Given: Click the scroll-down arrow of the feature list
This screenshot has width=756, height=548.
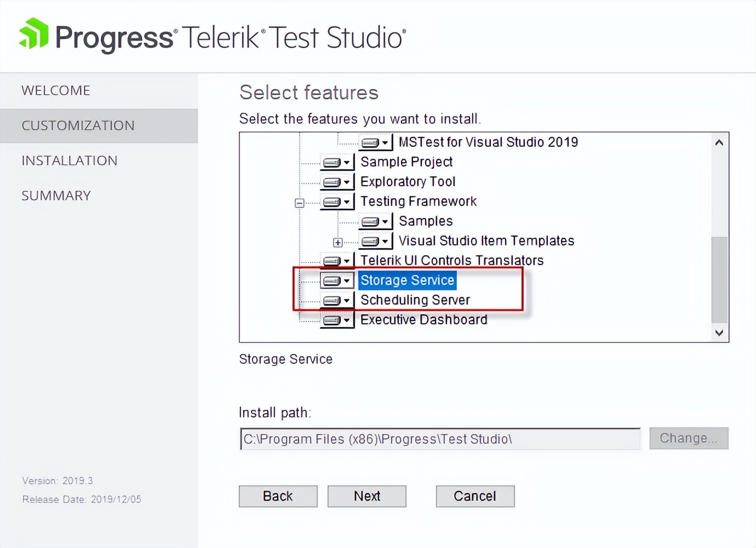Looking at the screenshot, I should click(719, 333).
